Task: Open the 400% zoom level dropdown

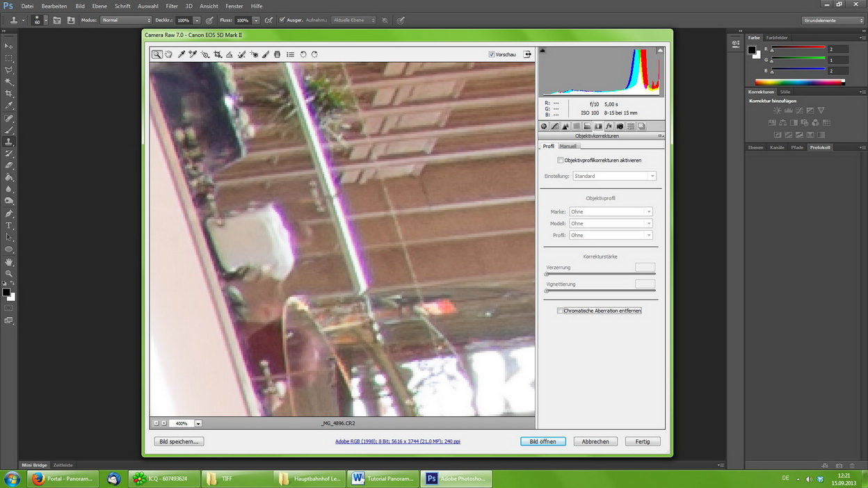Action: pyautogui.click(x=198, y=423)
